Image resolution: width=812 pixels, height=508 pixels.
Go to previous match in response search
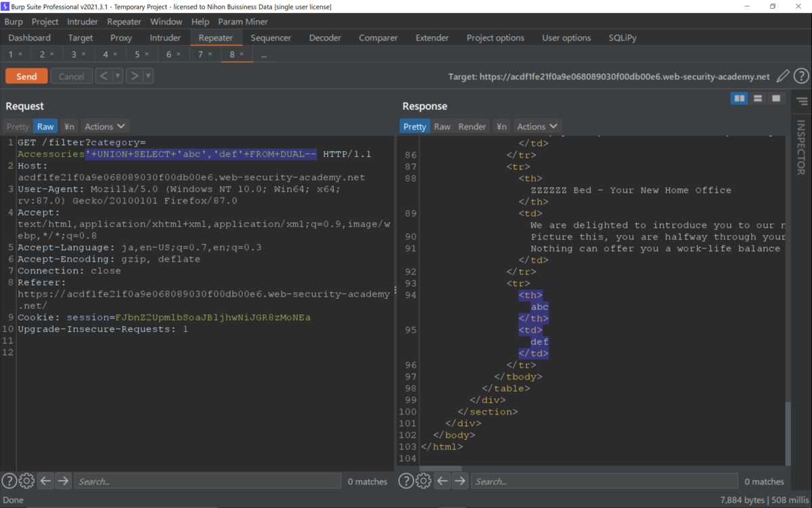(443, 481)
